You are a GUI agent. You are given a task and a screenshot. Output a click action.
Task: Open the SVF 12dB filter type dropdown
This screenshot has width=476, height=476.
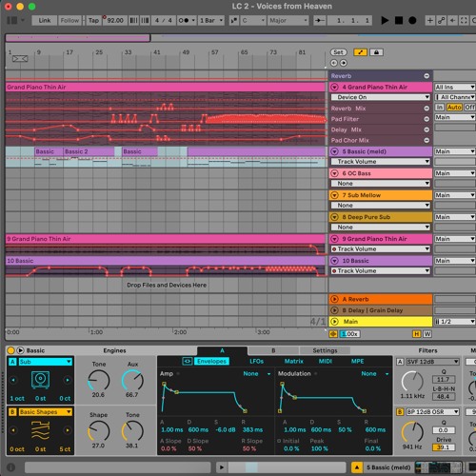pyautogui.click(x=432, y=362)
